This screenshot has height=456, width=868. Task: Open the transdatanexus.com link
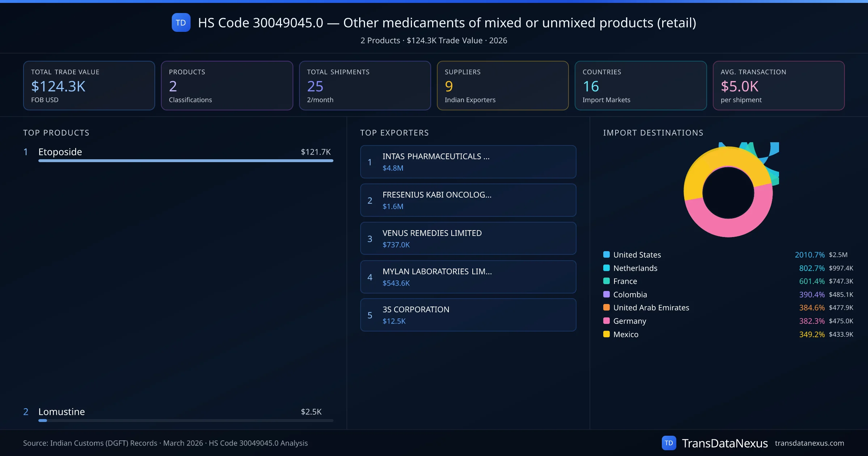(809, 443)
